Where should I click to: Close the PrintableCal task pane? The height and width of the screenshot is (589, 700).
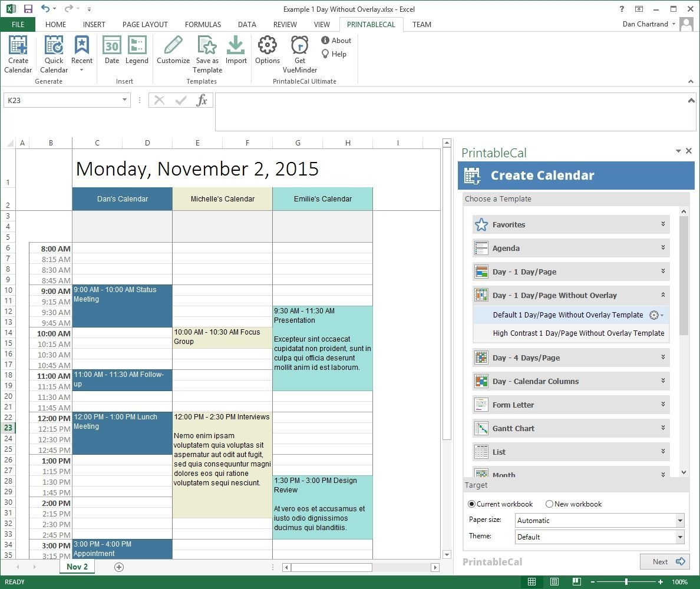pos(689,151)
